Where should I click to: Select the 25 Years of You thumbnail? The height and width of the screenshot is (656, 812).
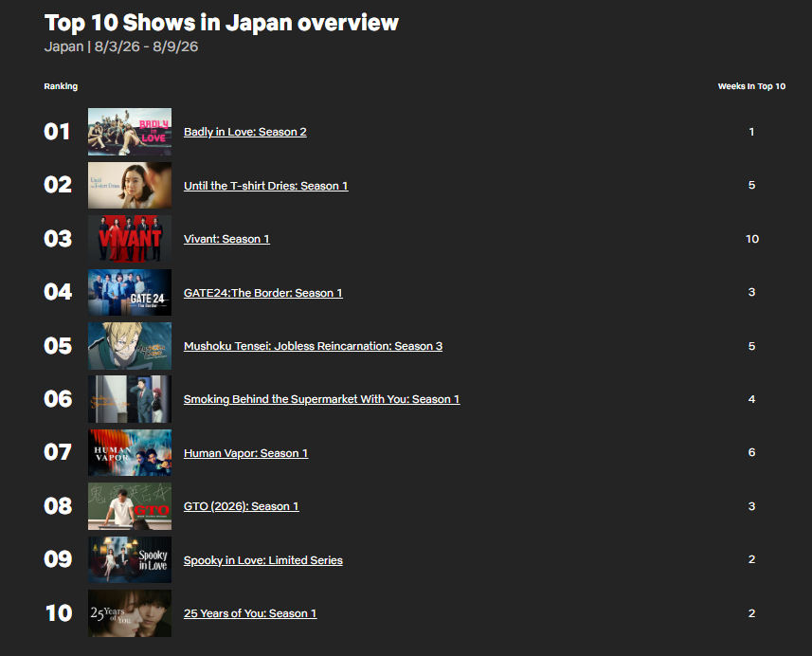(130, 613)
